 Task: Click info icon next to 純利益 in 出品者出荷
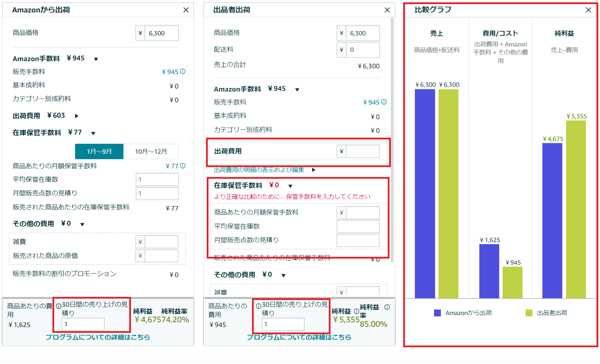[356, 311]
